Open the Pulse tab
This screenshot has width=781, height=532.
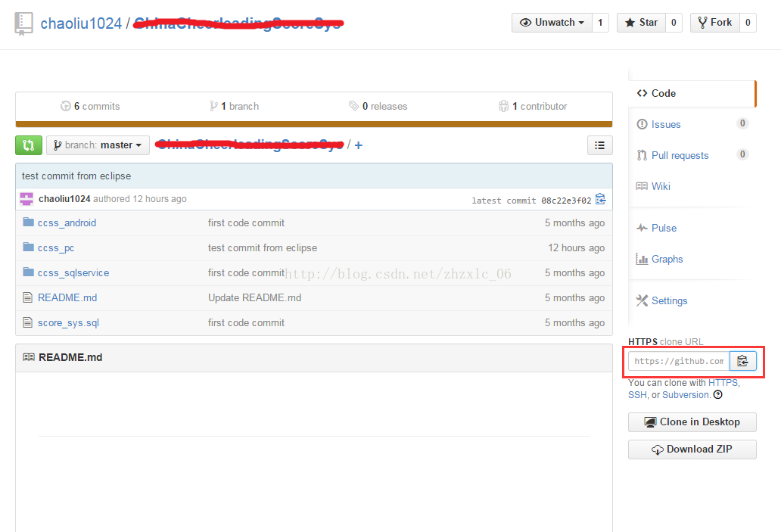click(x=664, y=228)
